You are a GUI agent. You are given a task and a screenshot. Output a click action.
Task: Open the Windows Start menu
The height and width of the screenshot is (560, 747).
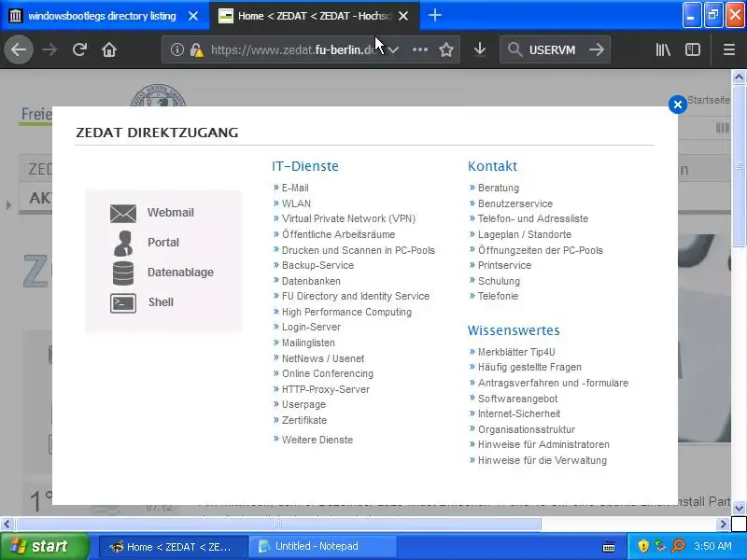click(45, 546)
